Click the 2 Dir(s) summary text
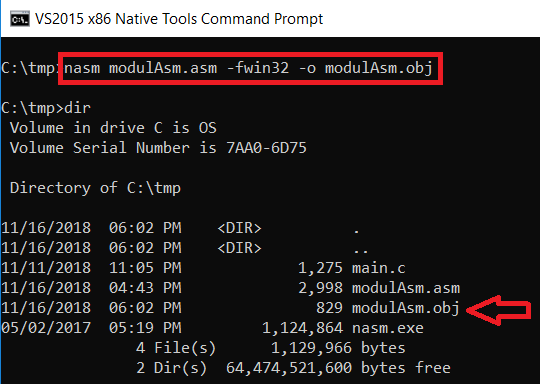This screenshot has height=384, width=540. 172,368
